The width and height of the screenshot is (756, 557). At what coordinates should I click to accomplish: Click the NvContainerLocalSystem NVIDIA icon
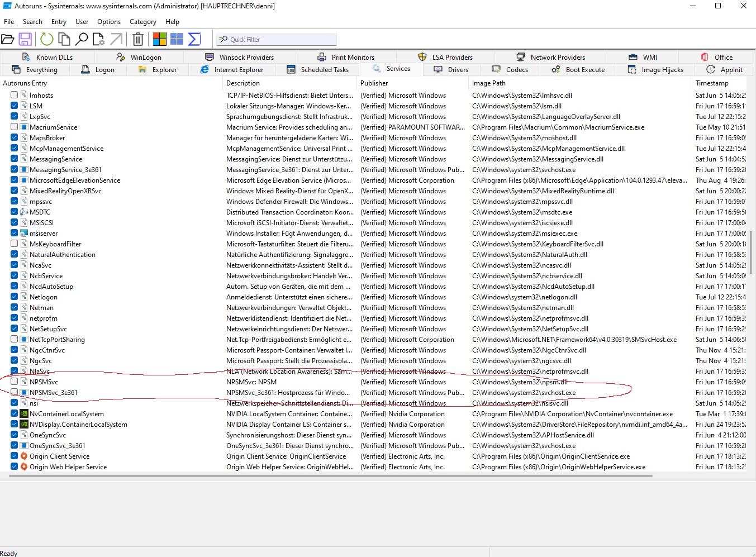(24, 414)
